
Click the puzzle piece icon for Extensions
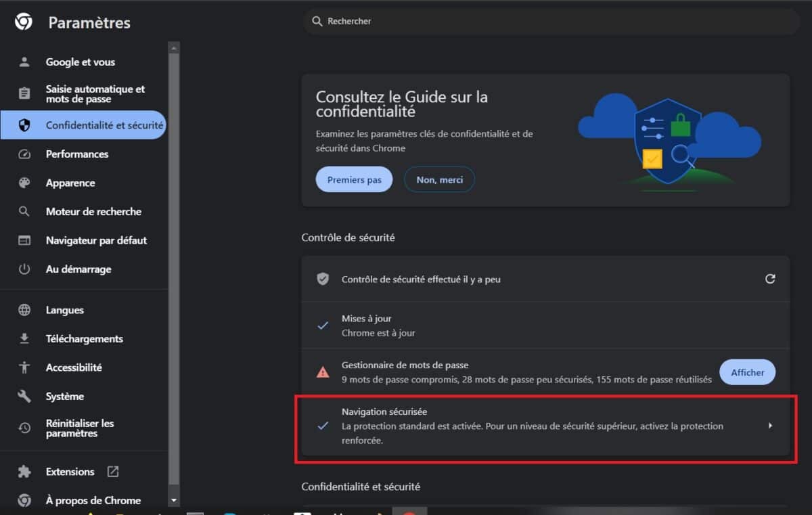(24, 472)
